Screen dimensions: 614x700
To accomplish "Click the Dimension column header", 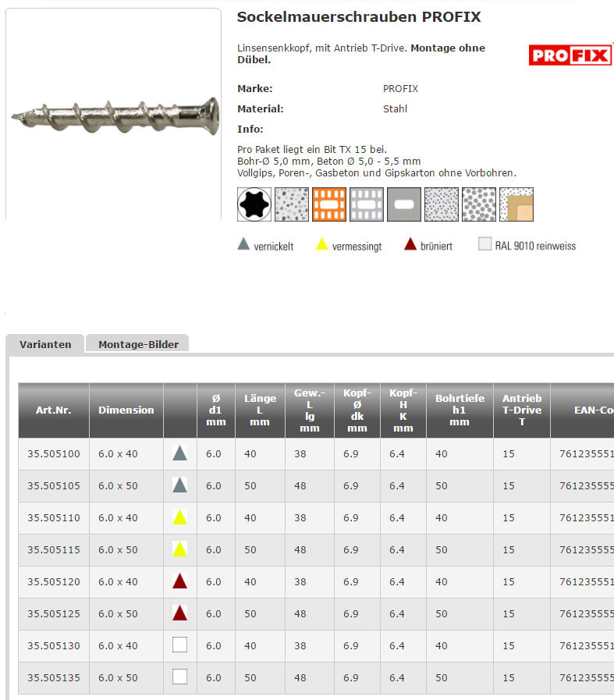I will click(x=126, y=410).
